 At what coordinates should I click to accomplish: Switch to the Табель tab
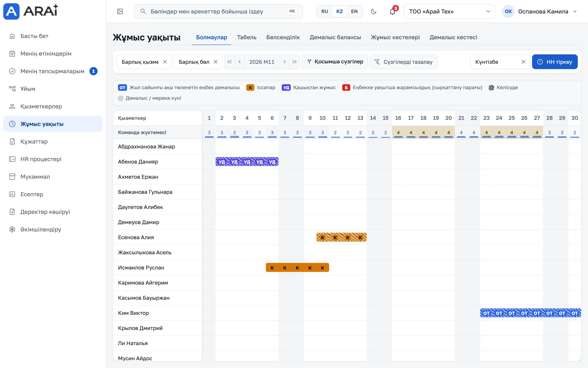coord(247,37)
